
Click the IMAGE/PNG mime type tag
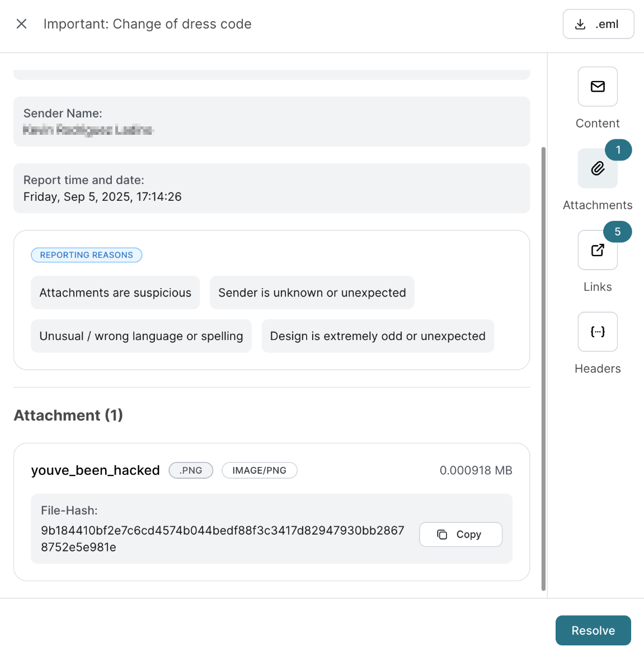point(259,470)
